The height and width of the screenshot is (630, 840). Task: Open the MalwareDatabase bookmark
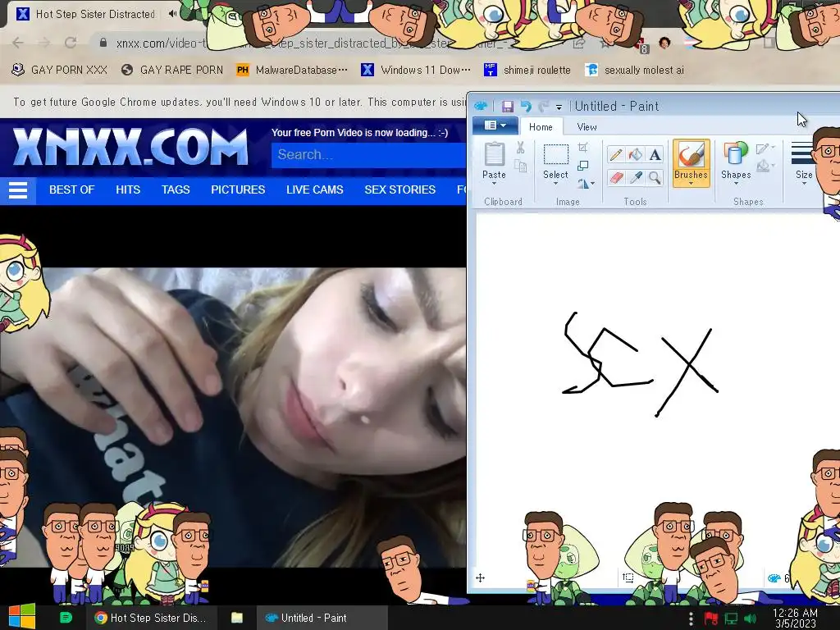[292, 70]
